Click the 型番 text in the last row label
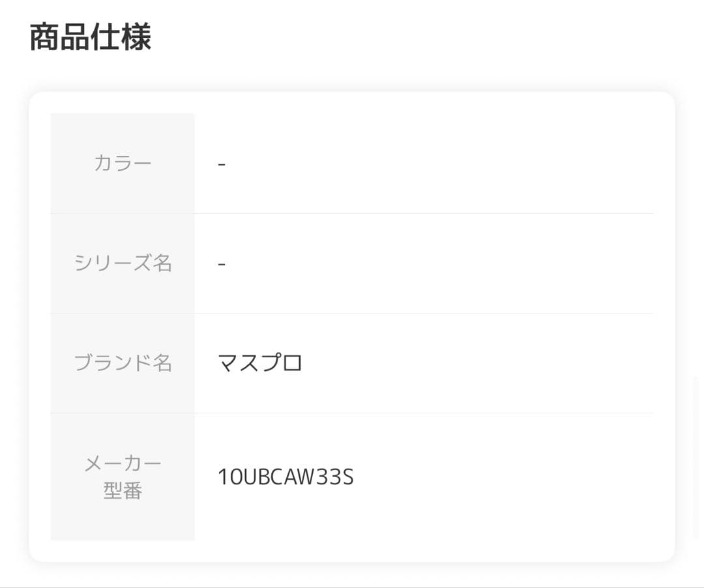 pos(123,491)
